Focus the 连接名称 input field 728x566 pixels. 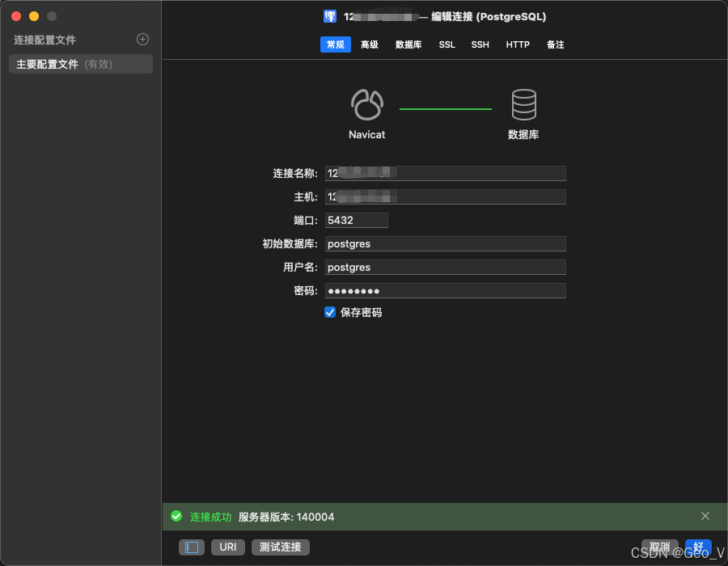445,174
